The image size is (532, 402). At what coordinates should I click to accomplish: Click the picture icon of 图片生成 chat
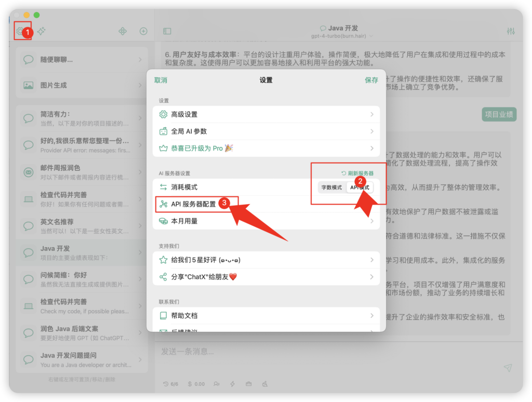(29, 85)
